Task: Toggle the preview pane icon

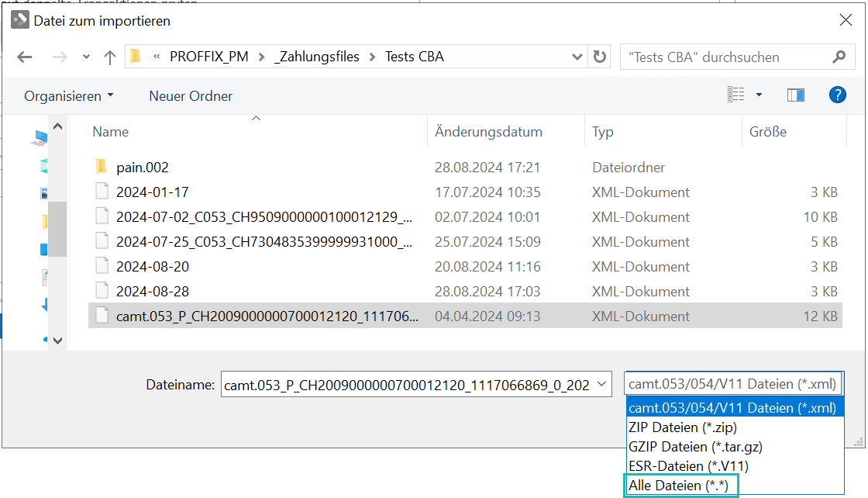Action: pyautogui.click(x=795, y=95)
